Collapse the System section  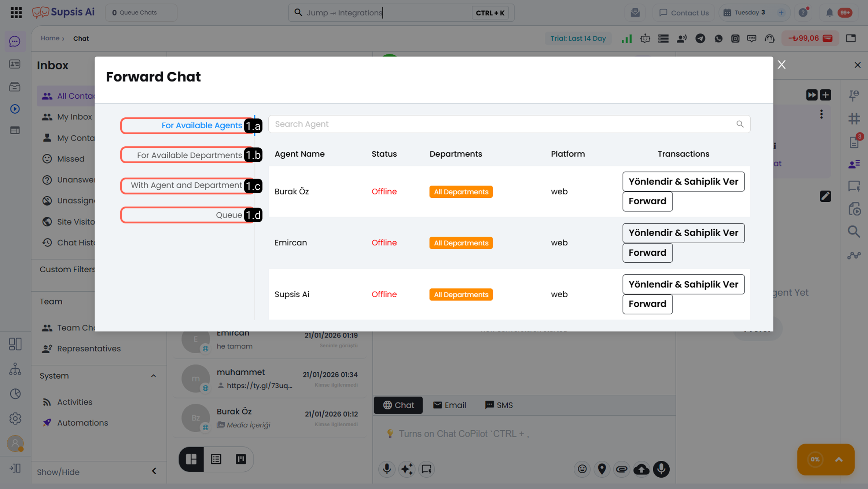(x=153, y=376)
